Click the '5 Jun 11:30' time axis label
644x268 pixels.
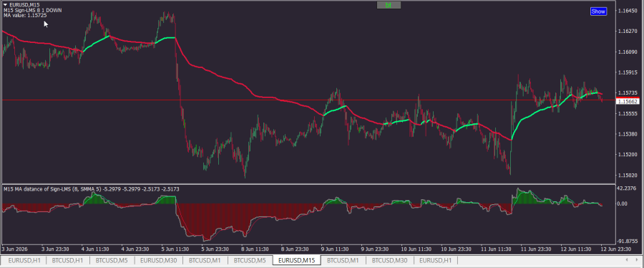point(175,249)
